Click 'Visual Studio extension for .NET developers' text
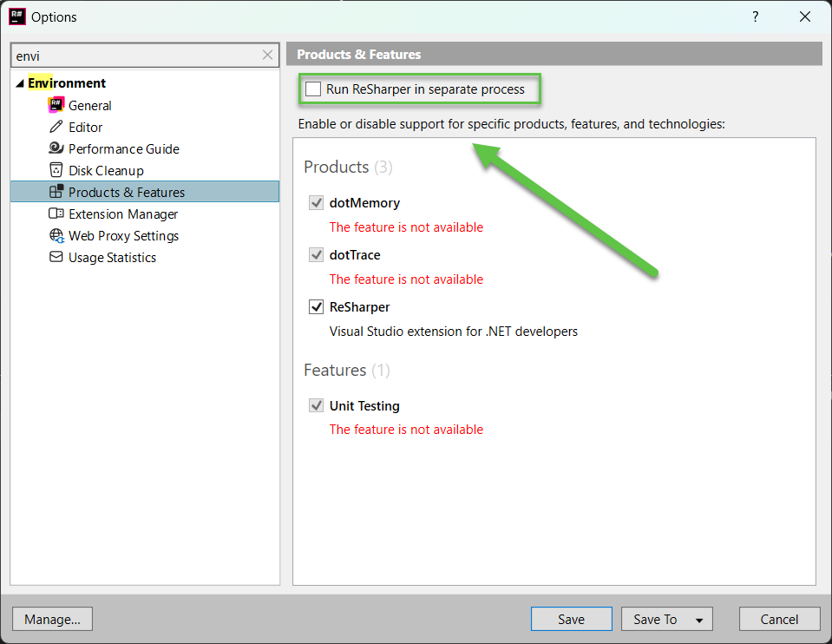The height and width of the screenshot is (644, 832). (454, 332)
